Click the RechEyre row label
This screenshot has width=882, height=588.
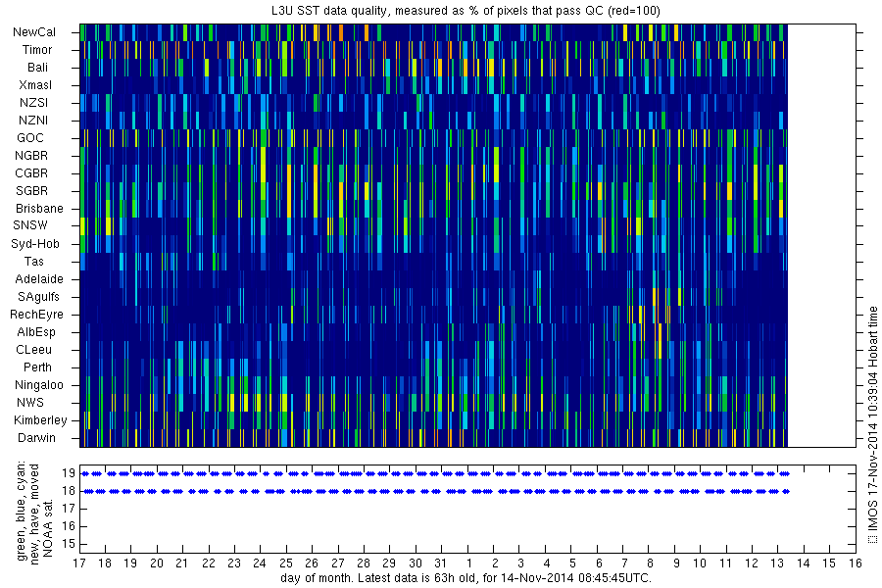click(36, 315)
